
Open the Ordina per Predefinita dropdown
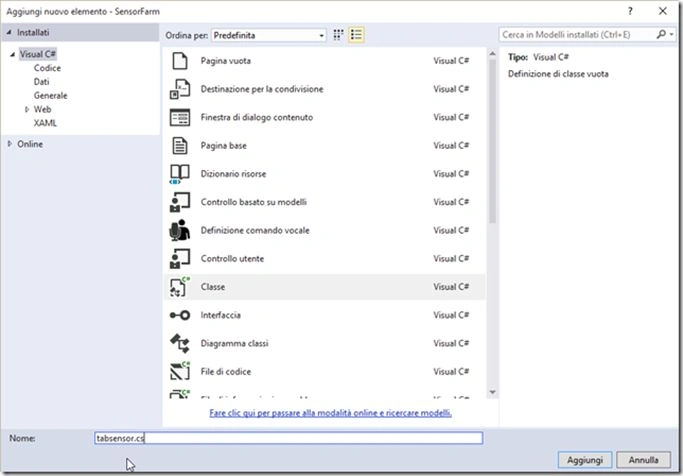point(269,35)
